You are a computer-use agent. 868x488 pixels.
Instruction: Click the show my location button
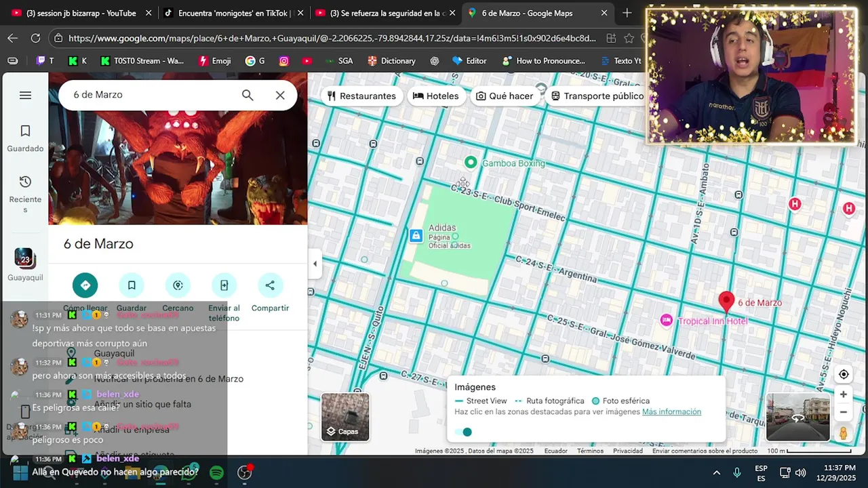(844, 374)
